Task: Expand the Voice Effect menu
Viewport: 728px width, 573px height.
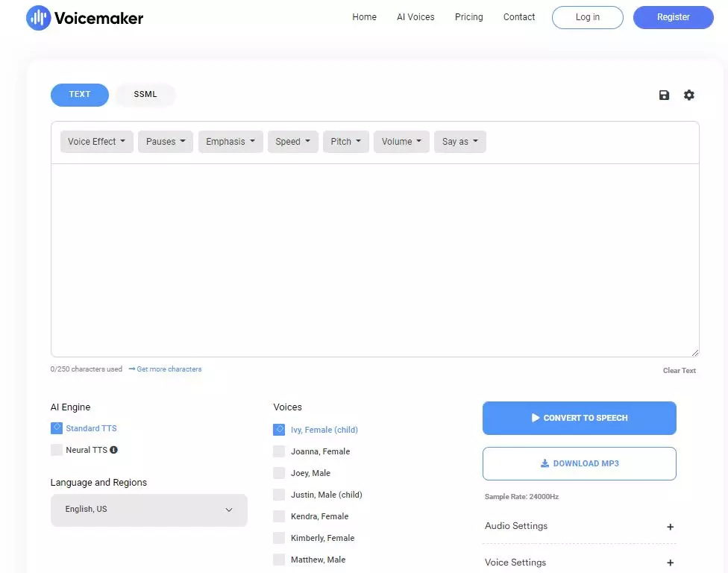Action: (96, 141)
